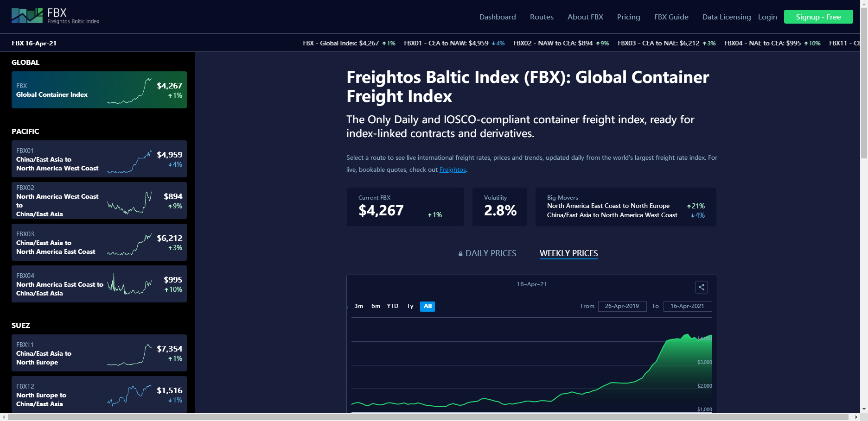
Task: Click the FBX Freightos Baltic Index logo
Action: pos(55,16)
